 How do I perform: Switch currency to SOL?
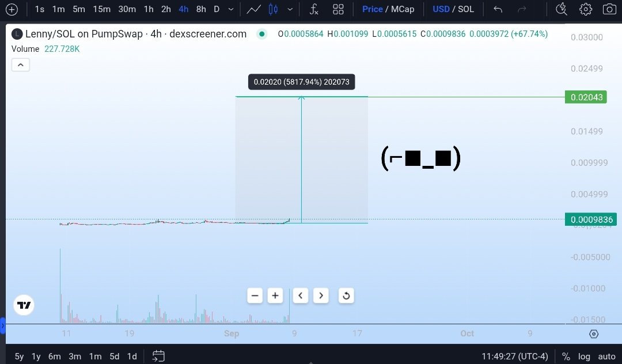pos(466,9)
